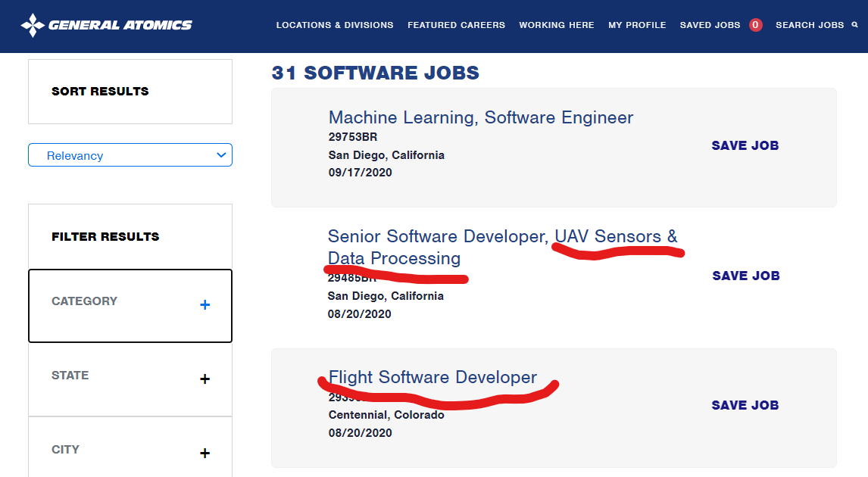Viewport: 868px width, 477px height.
Task: Open Featured Careers menu item
Action: tap(456, 25)
